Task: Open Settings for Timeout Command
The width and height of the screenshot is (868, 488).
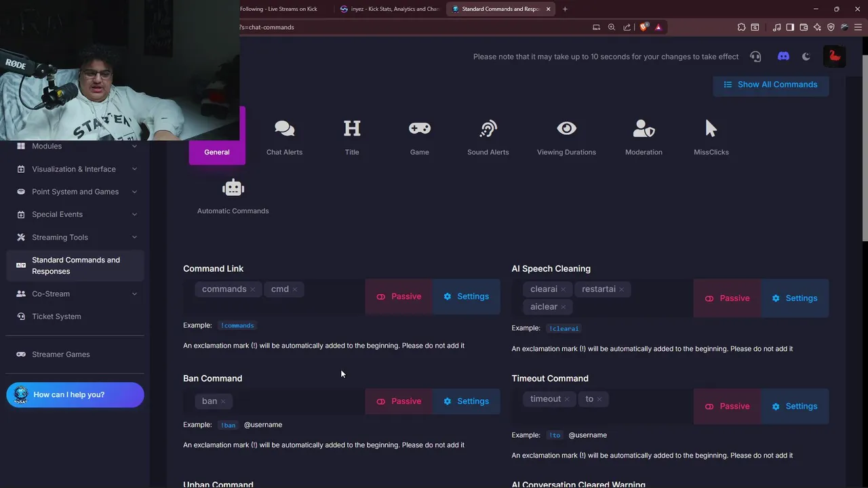Action: tap(795, 407)
